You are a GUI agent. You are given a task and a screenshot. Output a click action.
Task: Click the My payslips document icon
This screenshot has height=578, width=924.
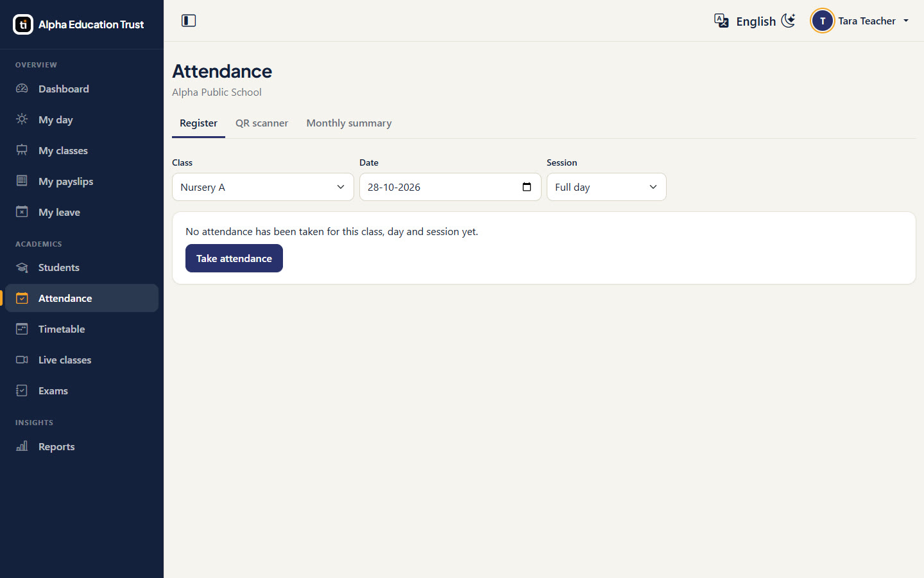[x=22, y=181]
